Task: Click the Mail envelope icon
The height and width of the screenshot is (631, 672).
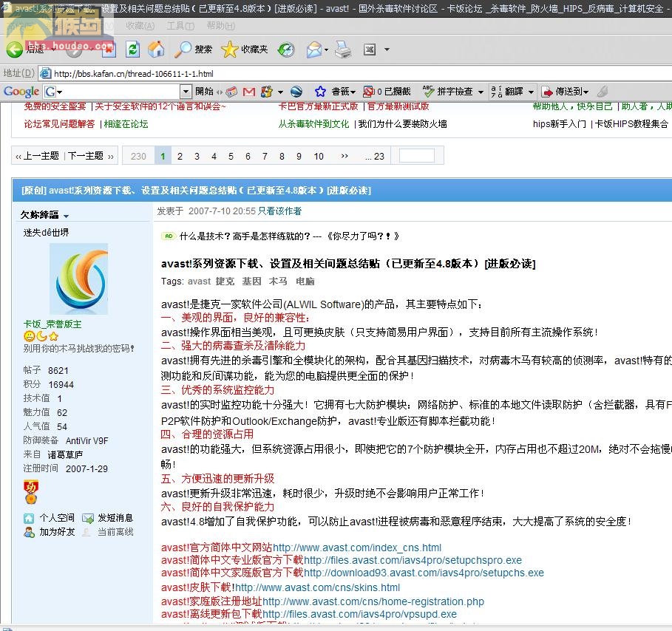Action: (314, 50)
